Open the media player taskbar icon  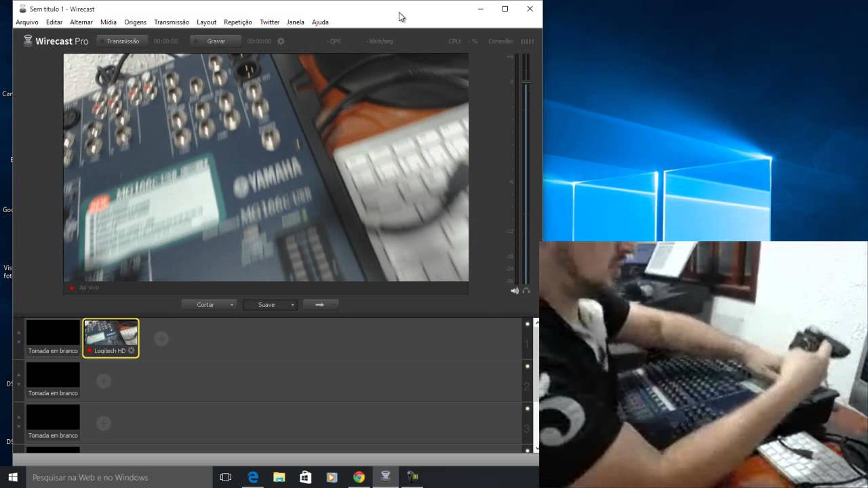332,477
